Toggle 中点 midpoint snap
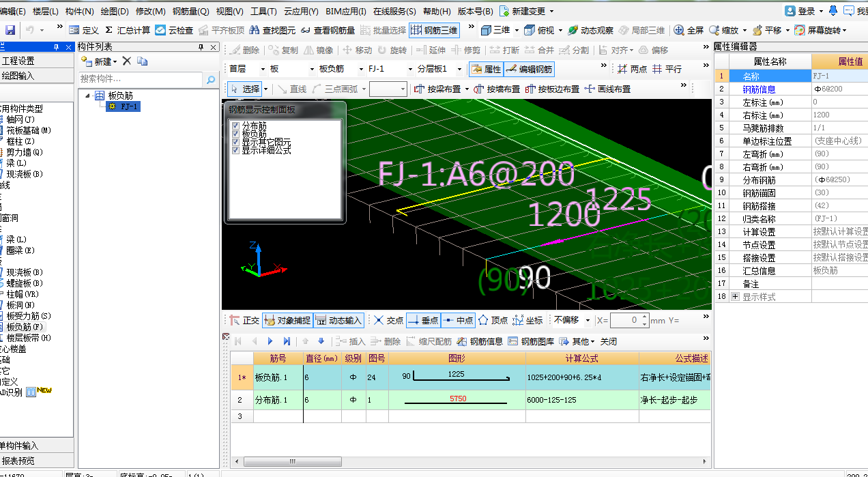The image size is (868, 477). [458, 320]
